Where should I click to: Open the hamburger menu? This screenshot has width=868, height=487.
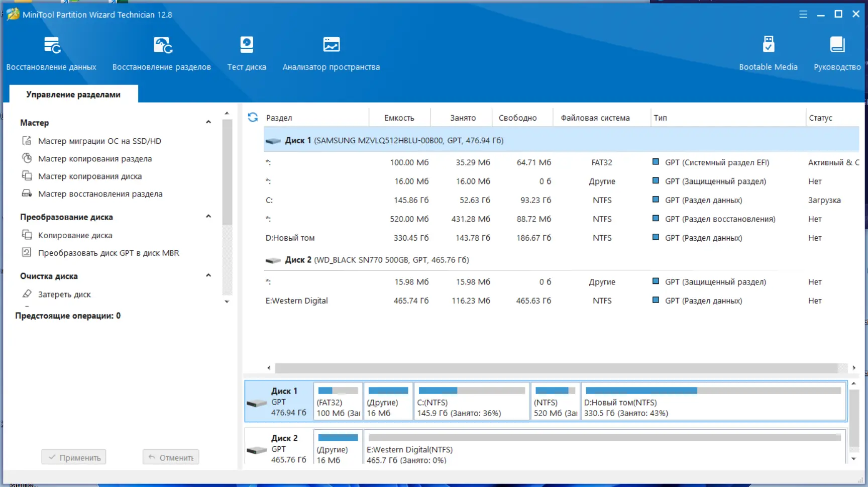(x=803, y=14)
